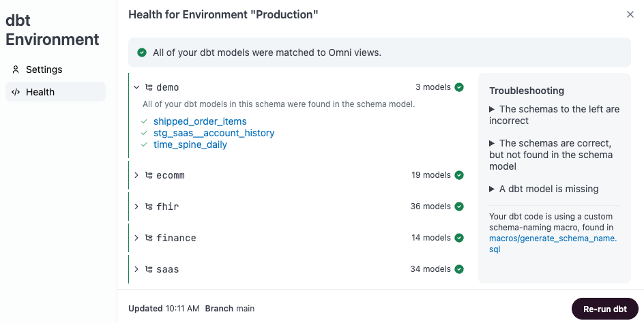Collapse the demo schema chevron
Viewport: 644px width, 323px height.
click(x=136, y=87)
